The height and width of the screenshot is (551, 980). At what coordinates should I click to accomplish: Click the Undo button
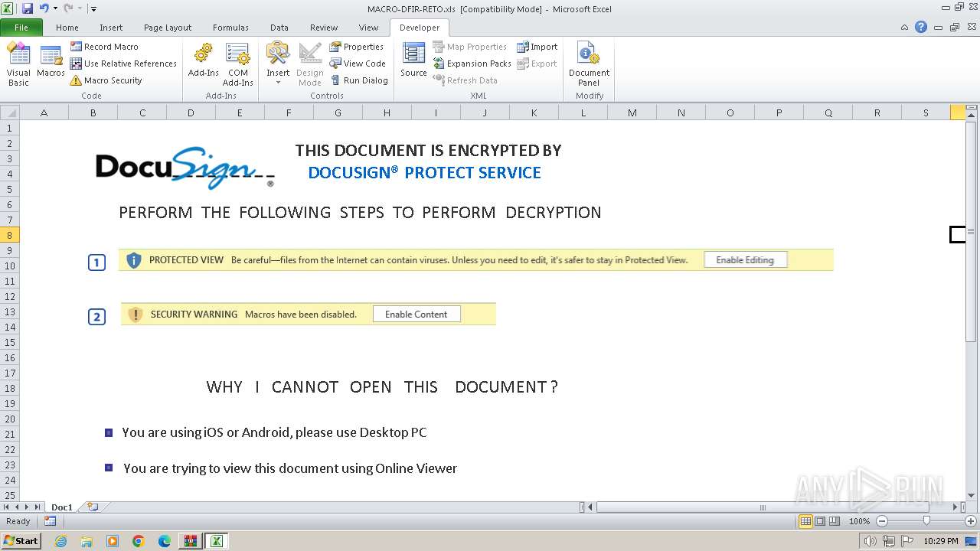[43, 8]
